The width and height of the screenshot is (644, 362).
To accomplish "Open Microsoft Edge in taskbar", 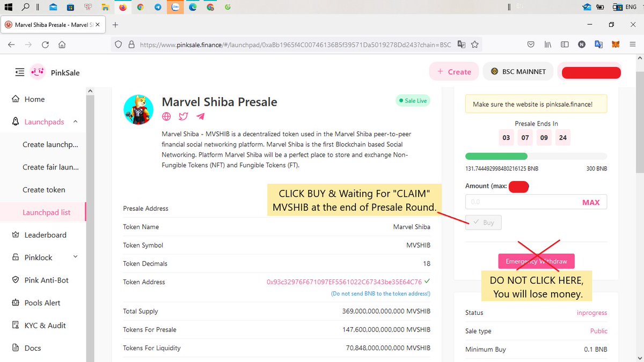I will (x=193, y=8).
